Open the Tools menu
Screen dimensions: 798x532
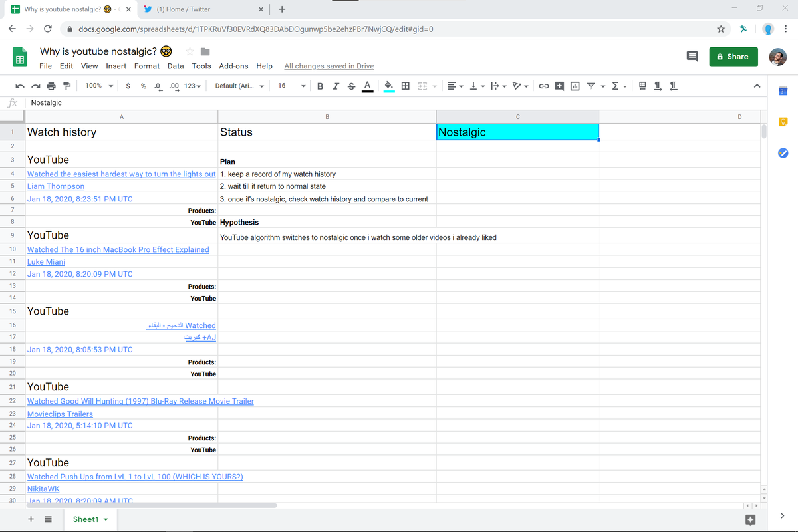pyautogui.click(x=201, y=66)
